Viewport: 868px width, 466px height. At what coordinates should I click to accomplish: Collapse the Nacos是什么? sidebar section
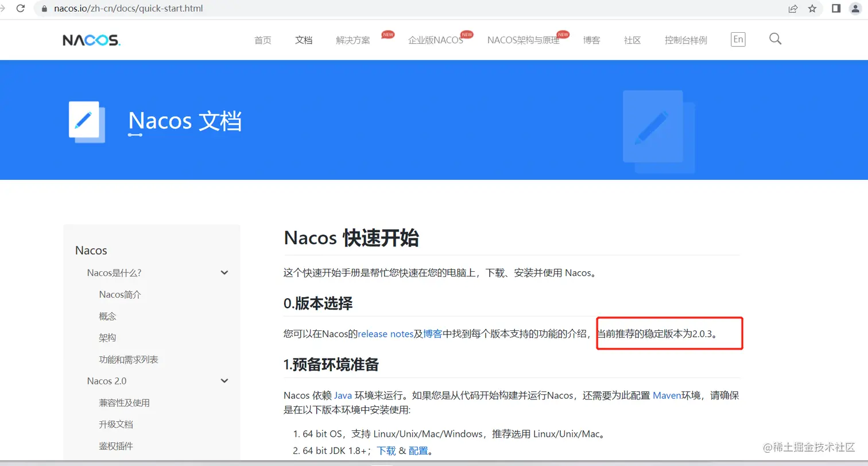224,272
